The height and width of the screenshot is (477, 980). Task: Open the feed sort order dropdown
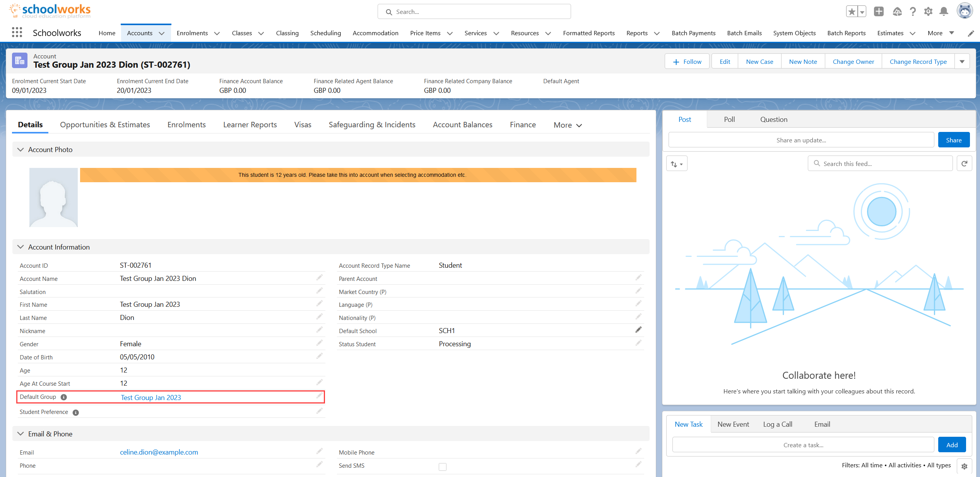coord(677,164)
